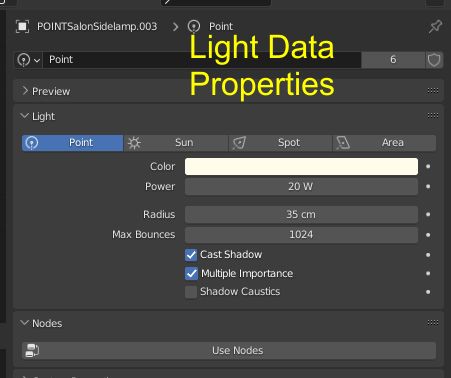Click the breadcrumb chevron separator
Screen dimensions: 451x378
pos(175,27)
